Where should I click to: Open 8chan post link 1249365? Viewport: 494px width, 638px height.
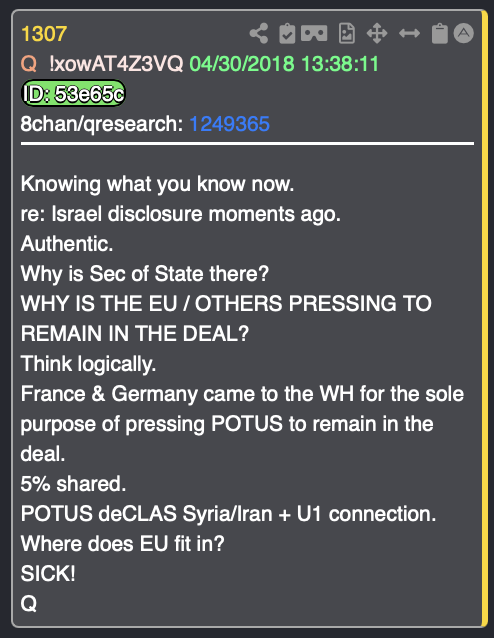pyautogui.click(x=230, y=124)
